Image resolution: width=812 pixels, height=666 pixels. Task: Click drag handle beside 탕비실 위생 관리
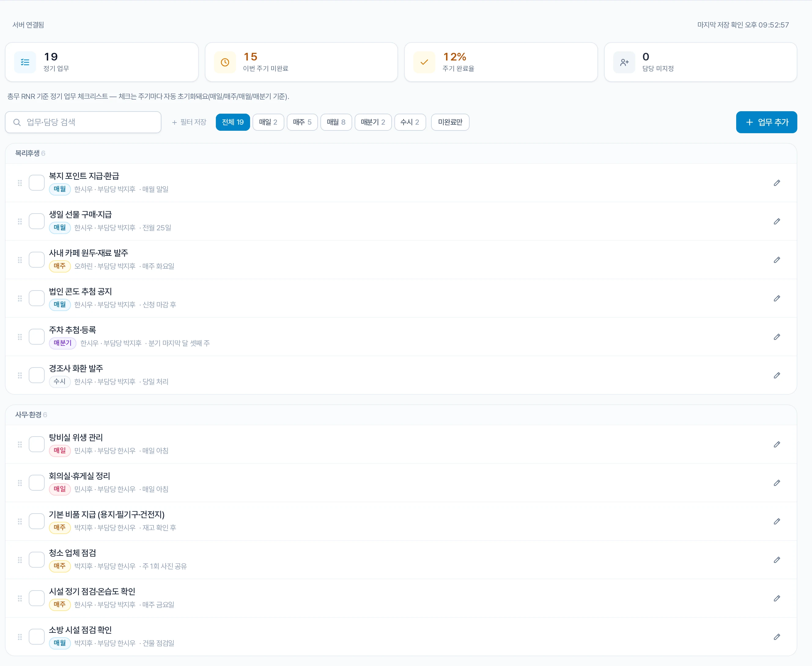[x=20, y=444]
